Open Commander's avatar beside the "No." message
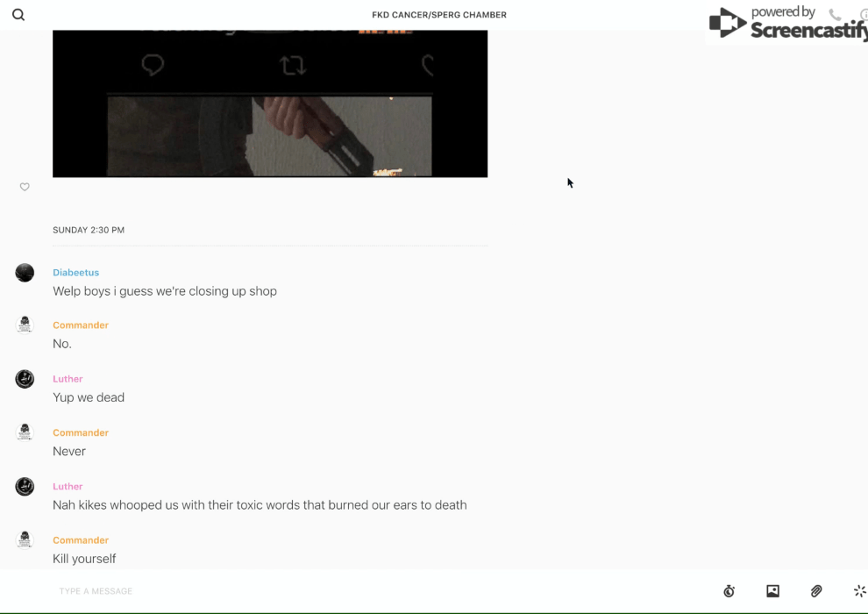The image size is (868, 614). coord(25,325)
